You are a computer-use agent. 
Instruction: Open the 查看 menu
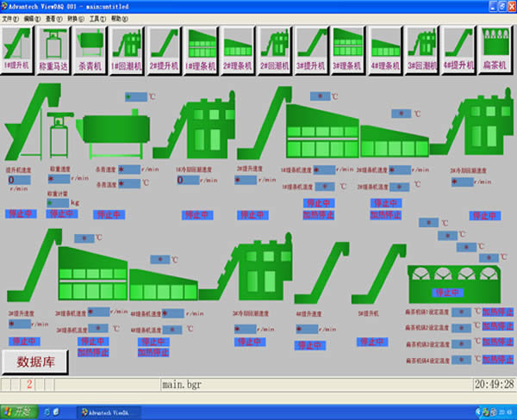click(x=53, y=18)
